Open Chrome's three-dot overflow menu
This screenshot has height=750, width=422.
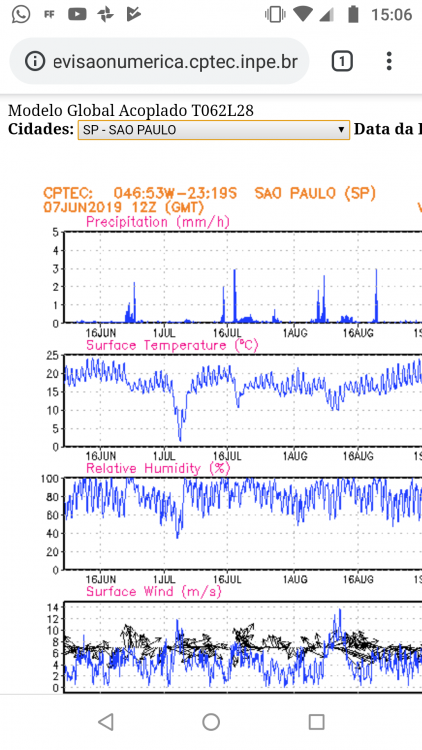tap(389, 61)
